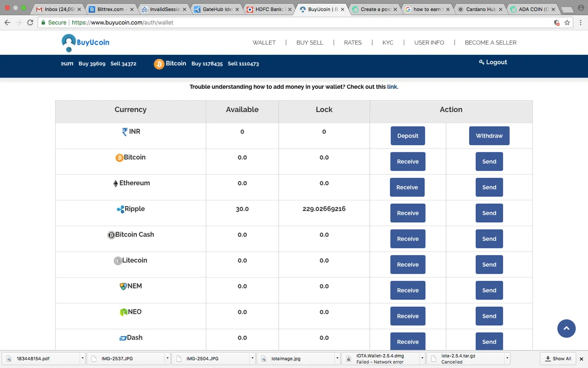Click the Ripple lock value 229.02669216
This screenshot has height=368, width=588.
(324, 209)
